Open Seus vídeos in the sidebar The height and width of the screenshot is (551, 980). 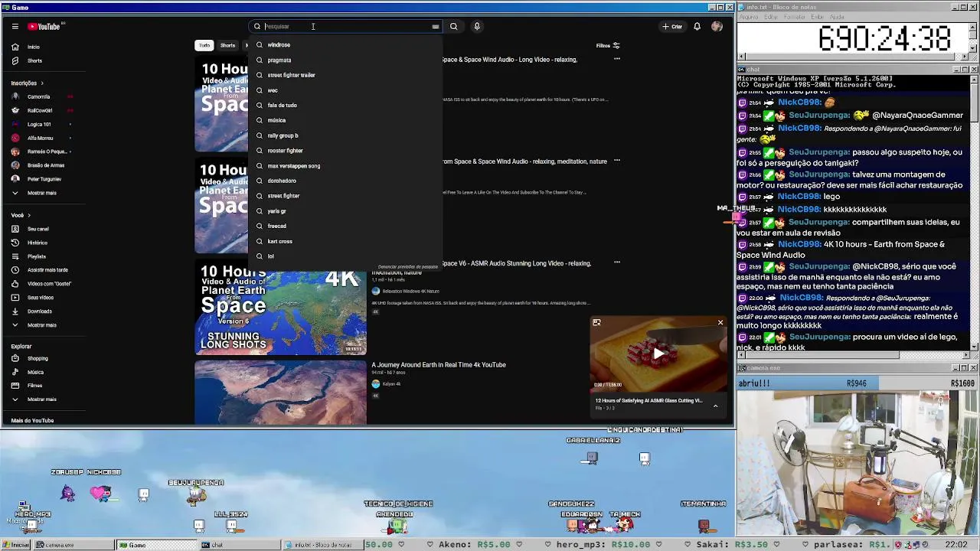click(x=40, y=298)
